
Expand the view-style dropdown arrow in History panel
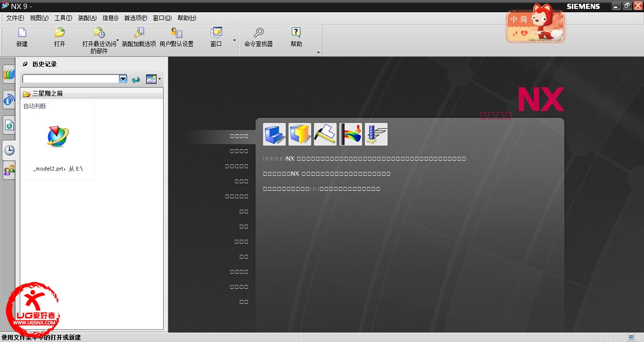click(160, 79)
